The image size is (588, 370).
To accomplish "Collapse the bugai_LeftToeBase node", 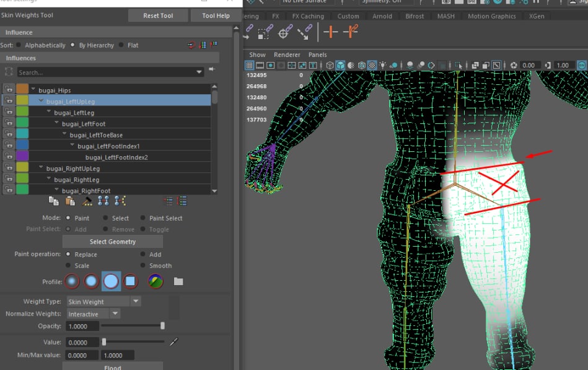I will pyautogui.click(x=64, y=134).
